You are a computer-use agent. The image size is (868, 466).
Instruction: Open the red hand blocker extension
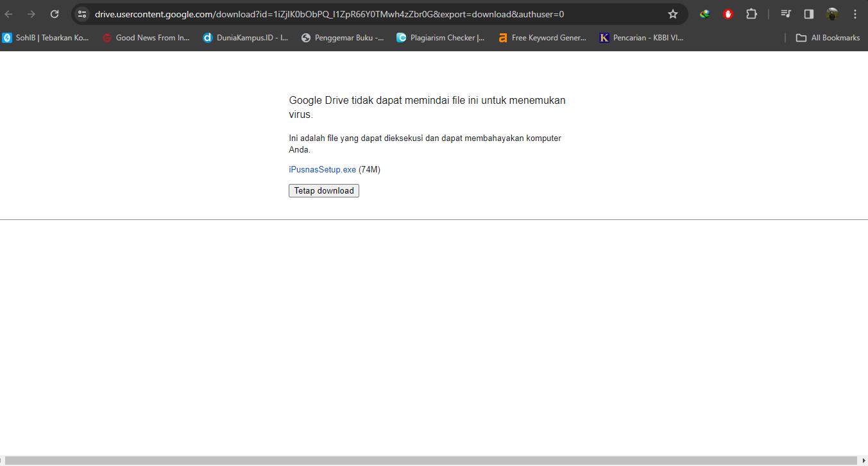click(728, 14)
